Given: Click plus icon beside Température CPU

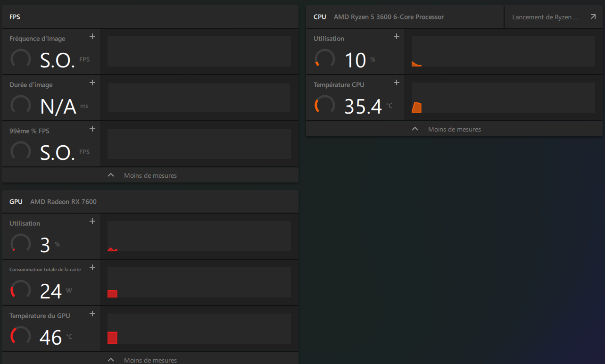Looking at the screenshot, I should pyautogui.click(x=397, y=83).
